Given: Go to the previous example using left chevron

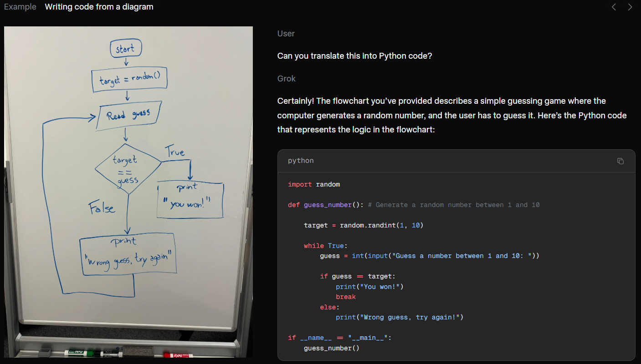Looking at the screenshot, I should point(614,7).
